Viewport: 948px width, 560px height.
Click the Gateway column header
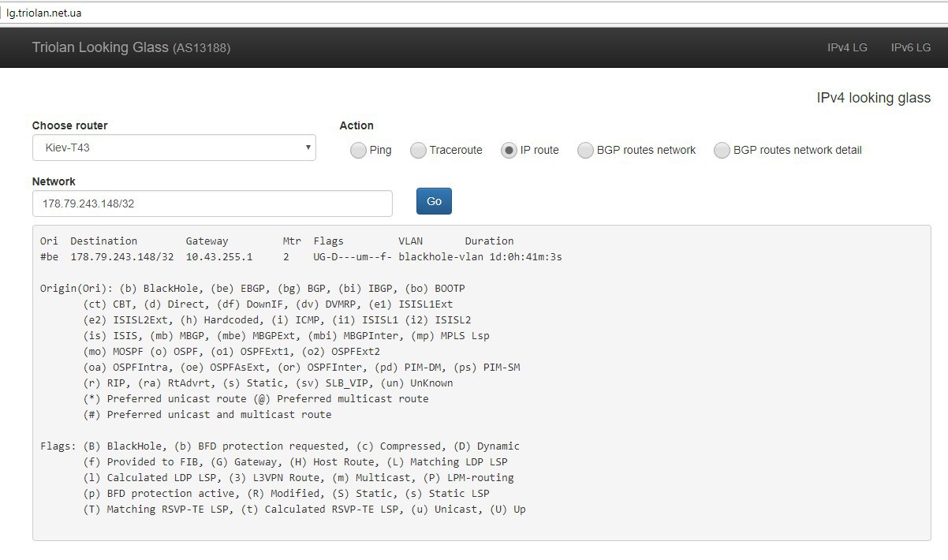click(x=207, y=241)
